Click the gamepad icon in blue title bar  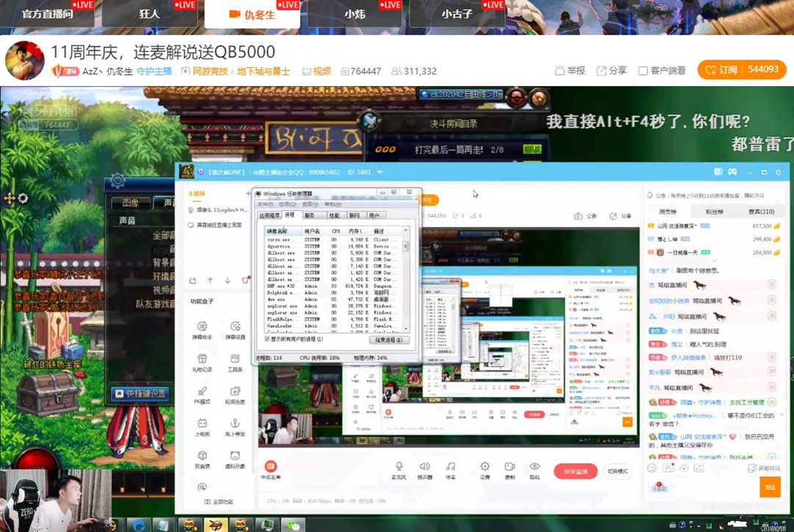732,172
